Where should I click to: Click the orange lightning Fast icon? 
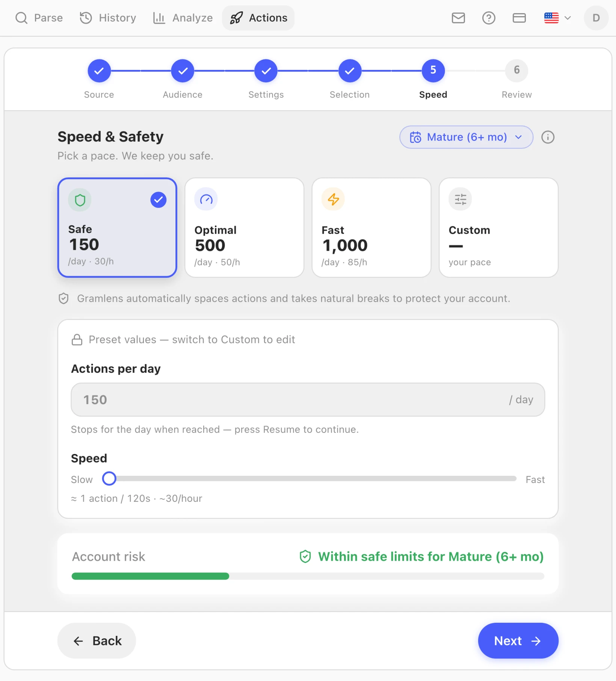[x=333, y=199]
